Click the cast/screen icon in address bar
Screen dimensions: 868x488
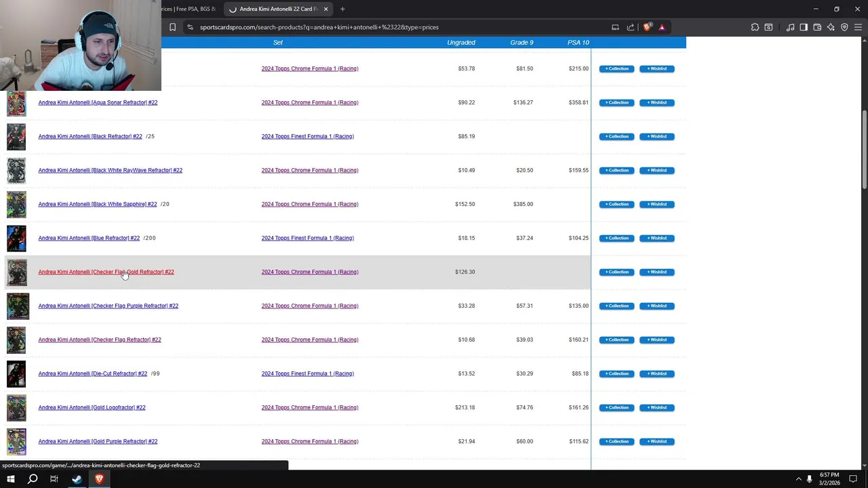(x=615, y=27)
